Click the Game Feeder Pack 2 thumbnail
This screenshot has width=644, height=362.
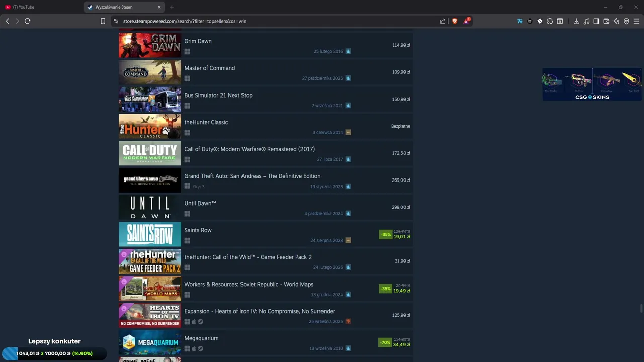149,261
